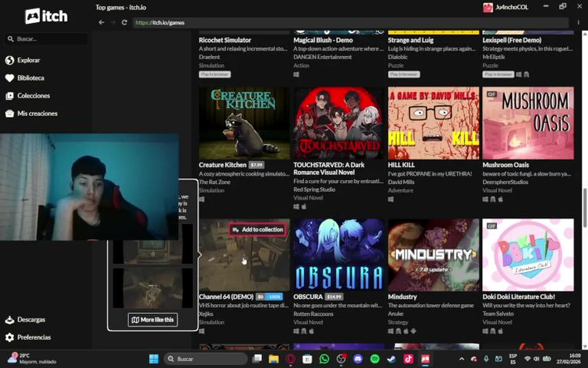Click the $7.99 price tag on Creature Kitchen

tap(257, 165)
